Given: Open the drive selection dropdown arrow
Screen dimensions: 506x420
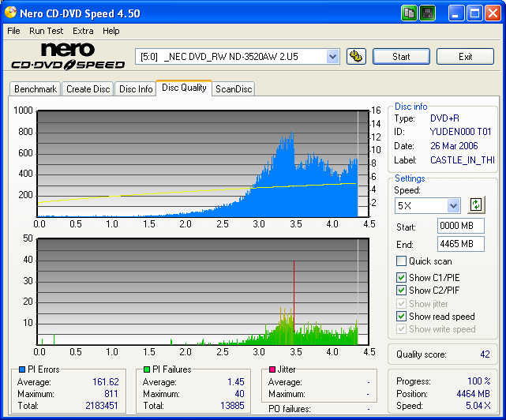Looking at the screenshot, I should (332, 57).
